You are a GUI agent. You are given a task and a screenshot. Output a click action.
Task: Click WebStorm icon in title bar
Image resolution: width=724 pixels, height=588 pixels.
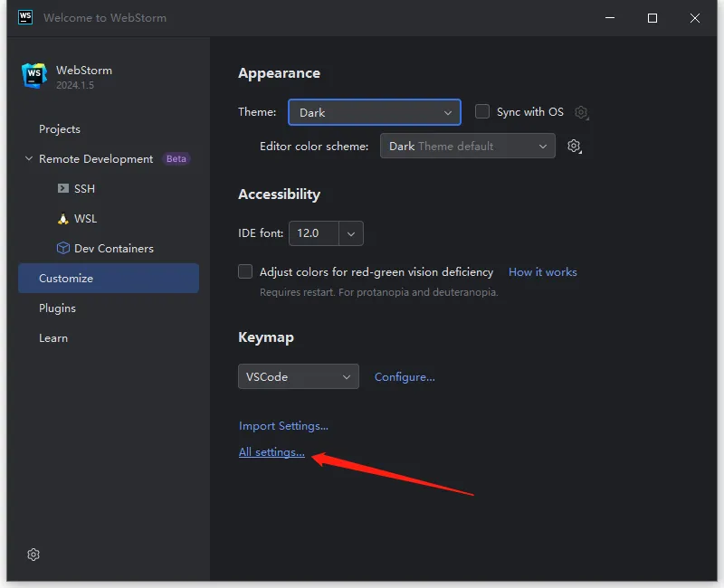[25, 17]
